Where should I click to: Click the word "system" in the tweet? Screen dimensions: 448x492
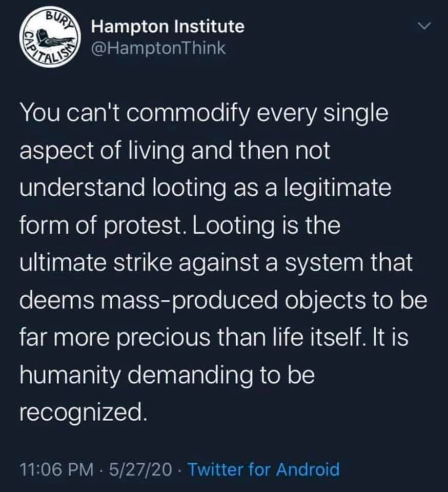click(324, 263)
